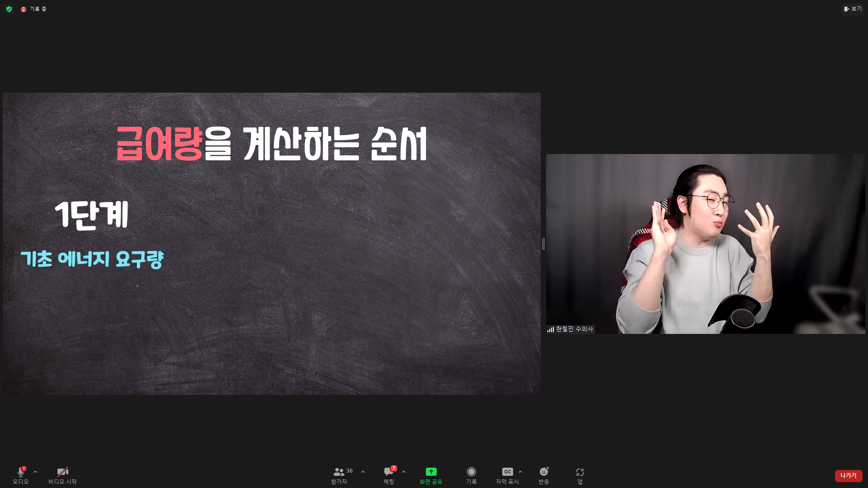The width and height of the screenshot is (868, 488).
Task: Click the green encryption shield icon
Action: (x=9, y=9)
